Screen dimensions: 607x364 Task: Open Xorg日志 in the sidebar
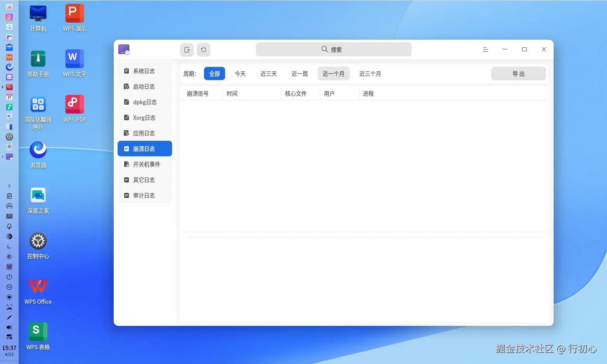point(145,117)
